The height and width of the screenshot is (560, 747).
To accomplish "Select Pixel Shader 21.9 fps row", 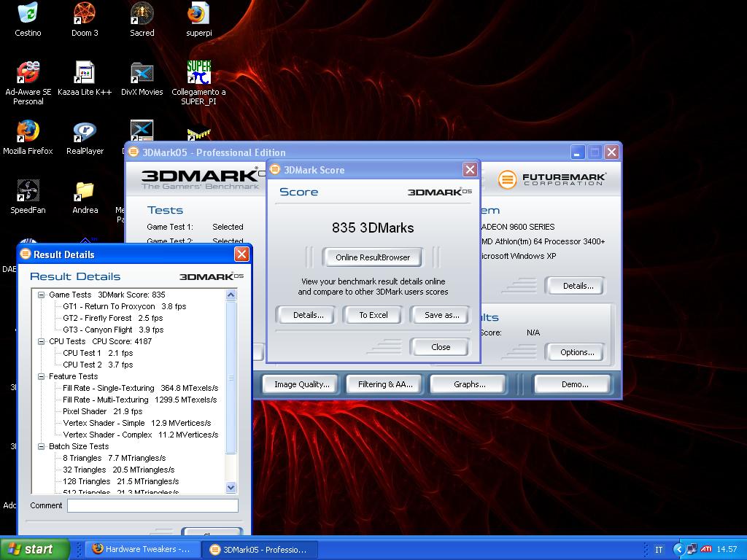I will 102,411.
